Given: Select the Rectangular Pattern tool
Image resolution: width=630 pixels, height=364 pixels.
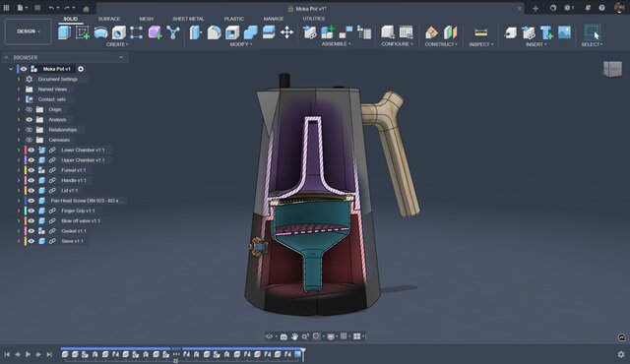Looking at the screenshot, I should pyautogui.click(x=136, y=32).
